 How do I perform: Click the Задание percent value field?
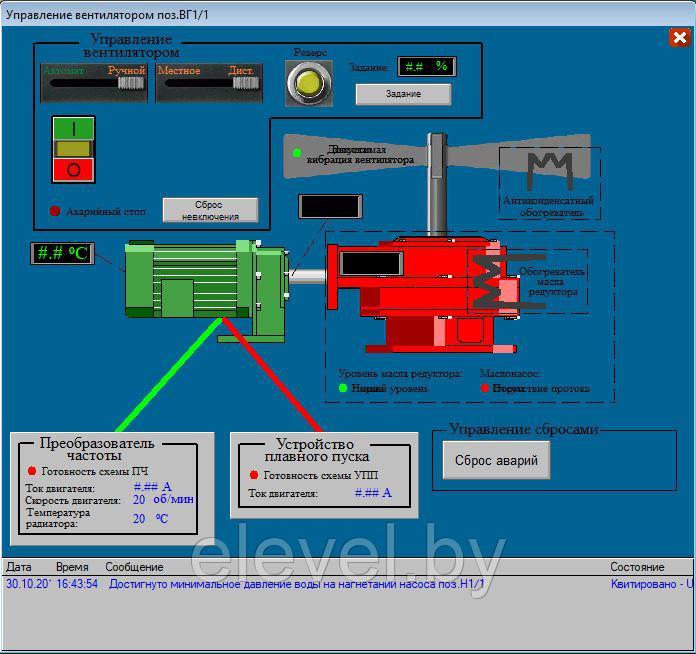tap(426, 67)
